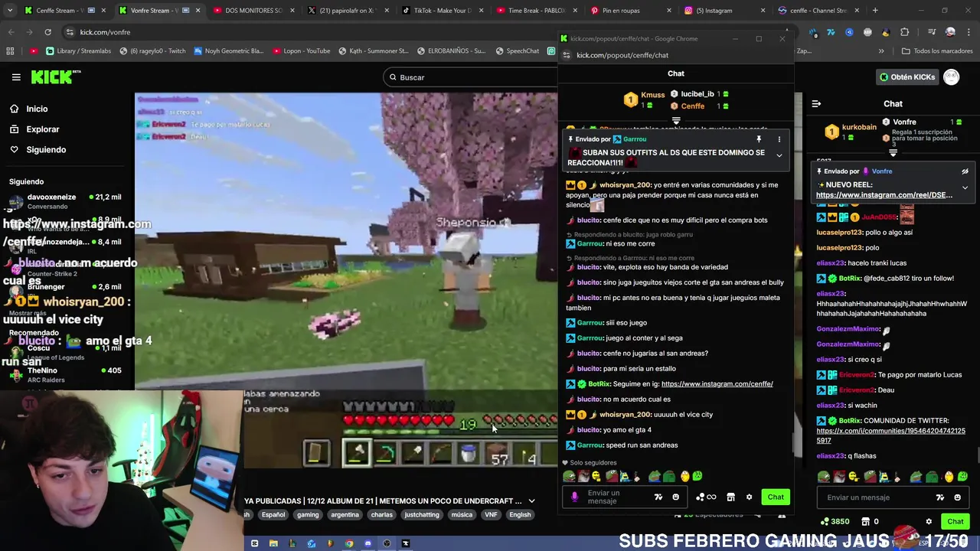Open the popout chat settings gear

click(x=749, y=497)
